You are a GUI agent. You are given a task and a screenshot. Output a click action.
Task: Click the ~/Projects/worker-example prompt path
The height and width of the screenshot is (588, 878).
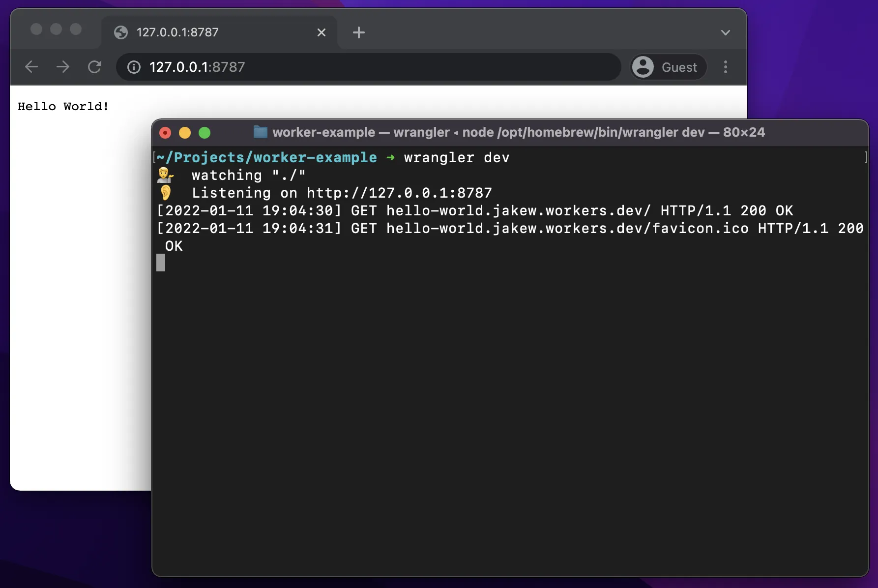click(x=266, y=158)
